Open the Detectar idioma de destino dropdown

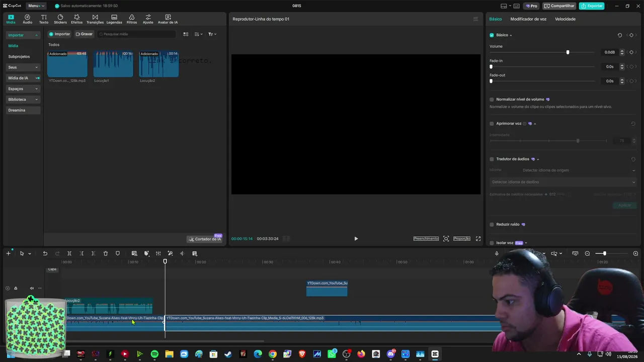click(563, 182)
